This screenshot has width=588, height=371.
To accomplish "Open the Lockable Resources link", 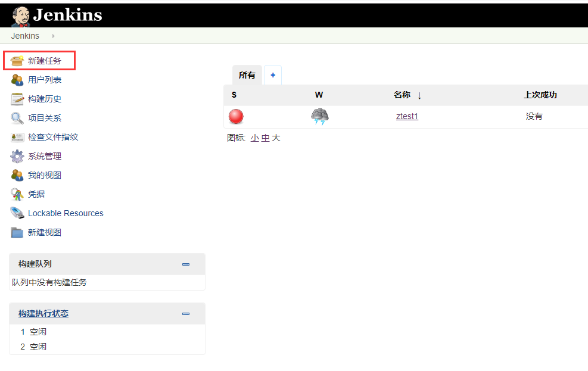I will click(66, 213).
